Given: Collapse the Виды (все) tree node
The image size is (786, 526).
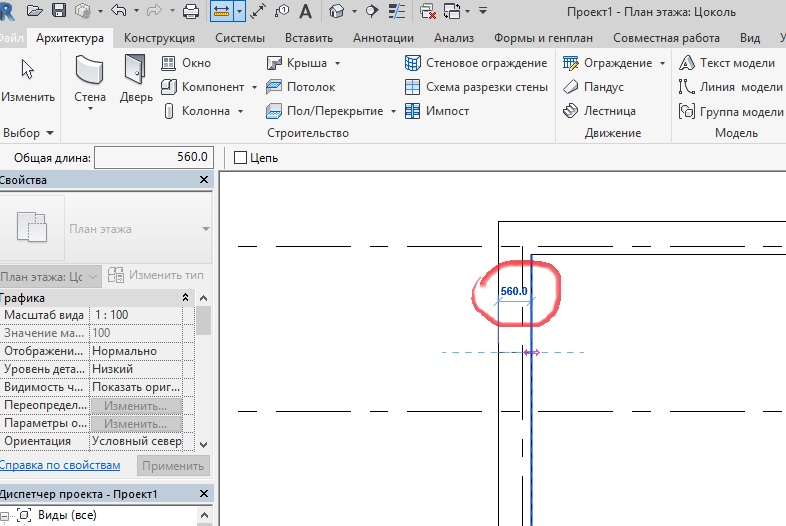Looking at the screenshot, I should (7, 516).
